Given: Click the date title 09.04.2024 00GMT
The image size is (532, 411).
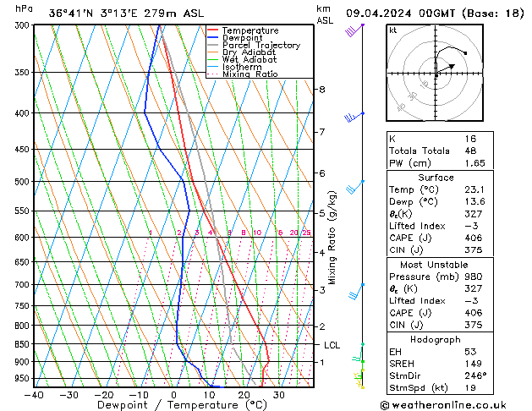Looking at the screenshot, I should (x=433, y=12).
